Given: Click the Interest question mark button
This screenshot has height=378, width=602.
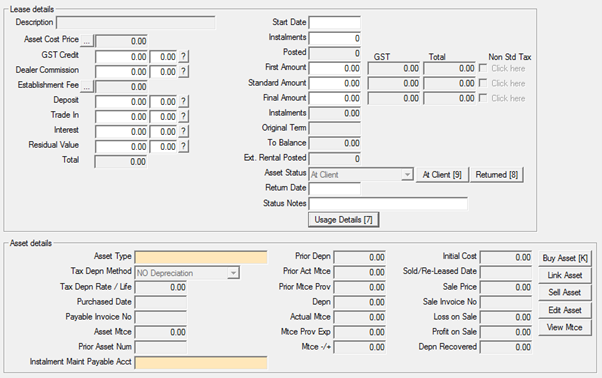Looking at the screenshot, I should coord(184,131).
